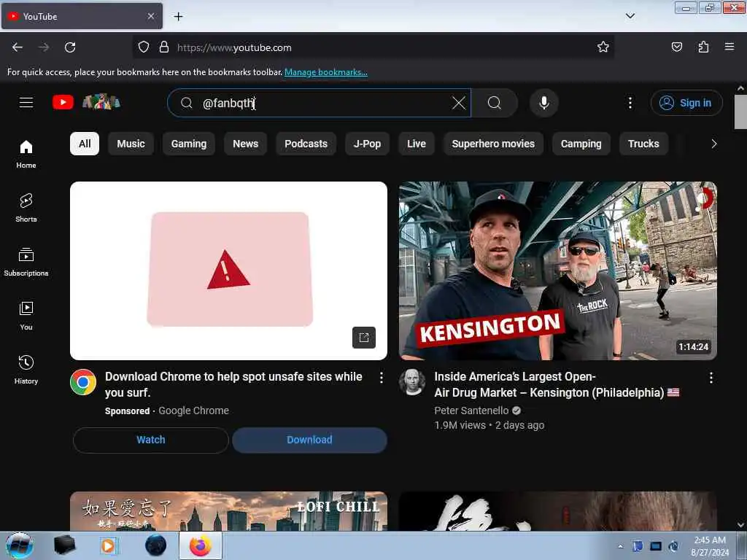
Task: Open the Save to Pocket icon
Action: (x=676, y=47)
